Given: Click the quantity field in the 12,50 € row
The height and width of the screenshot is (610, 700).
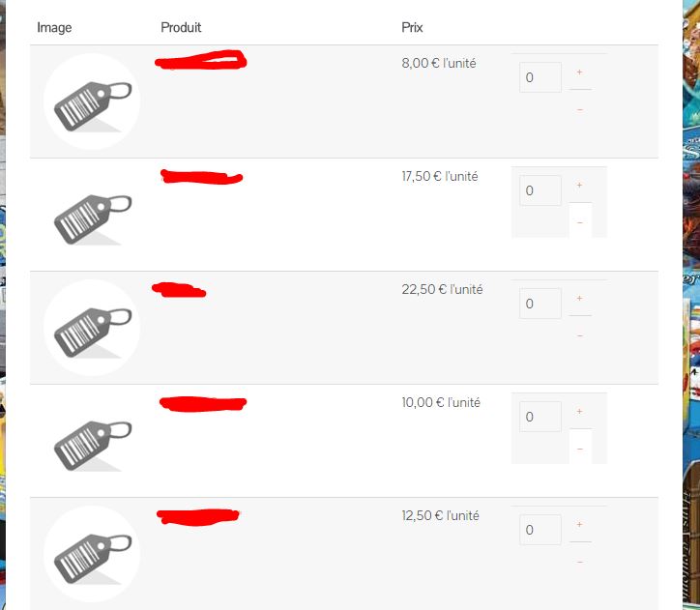Looking at the screenshot, I should click(x=540, y=530).
